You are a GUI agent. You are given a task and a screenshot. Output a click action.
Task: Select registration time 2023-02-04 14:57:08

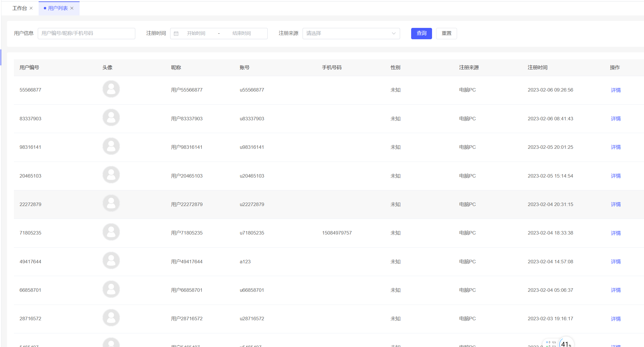[551, 262]
